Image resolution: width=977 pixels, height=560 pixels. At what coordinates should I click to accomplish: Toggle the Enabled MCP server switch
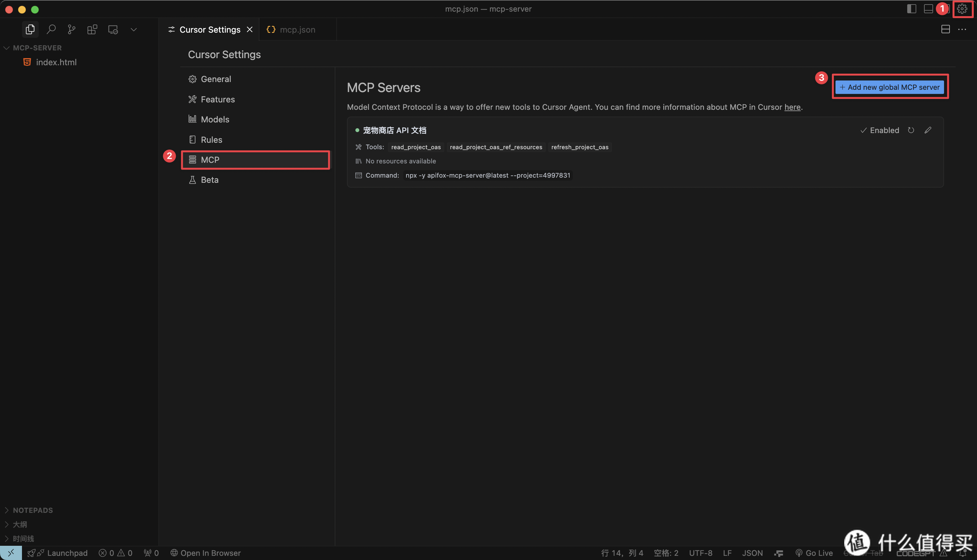(x=880, y=130)
